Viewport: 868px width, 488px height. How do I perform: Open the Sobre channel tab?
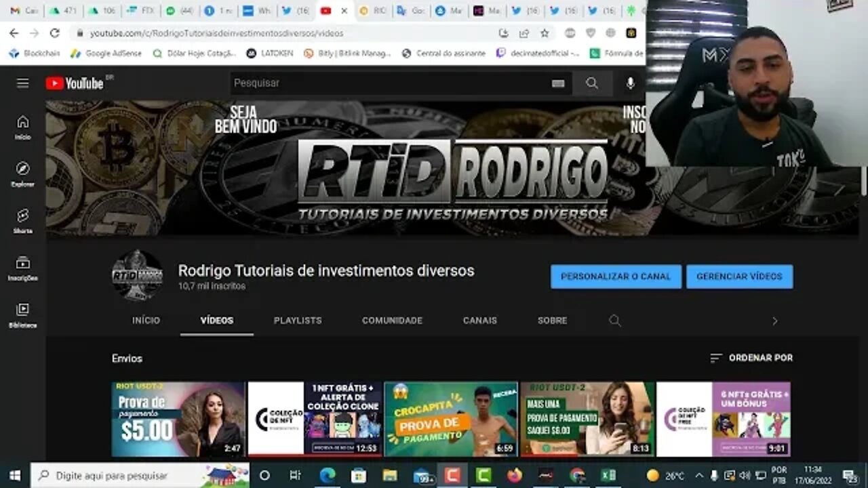pyautogui.click(x=552, y=321)
